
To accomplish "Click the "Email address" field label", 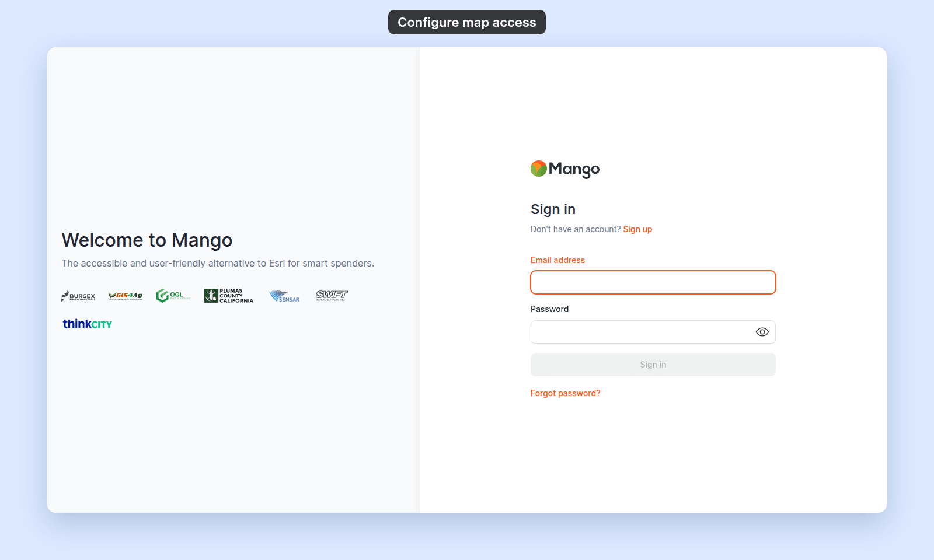I will pos(557,260).
